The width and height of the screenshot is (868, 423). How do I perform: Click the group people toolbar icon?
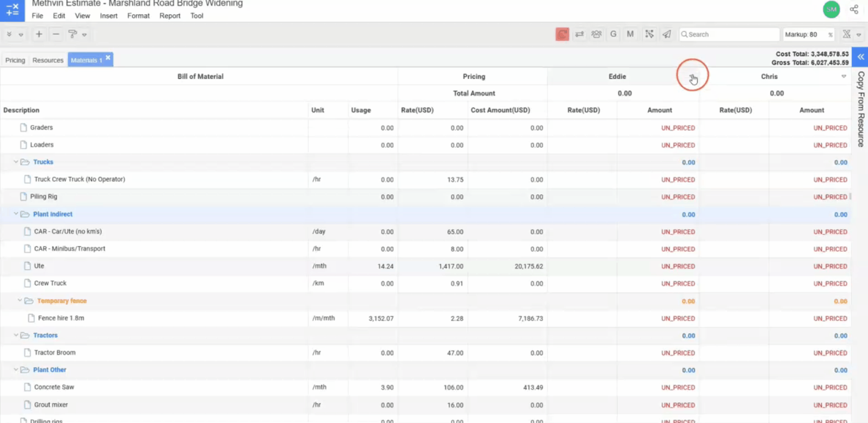point(596,34)
